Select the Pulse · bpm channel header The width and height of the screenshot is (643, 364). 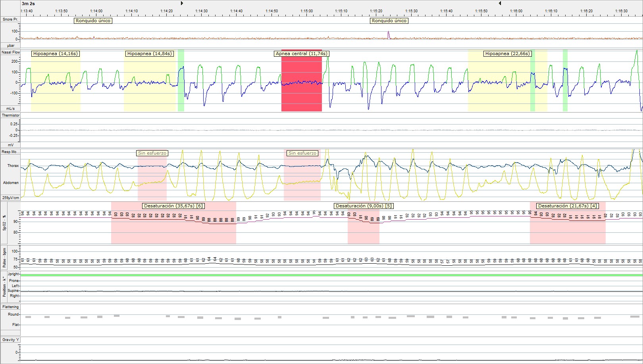[x=4, y=259]
